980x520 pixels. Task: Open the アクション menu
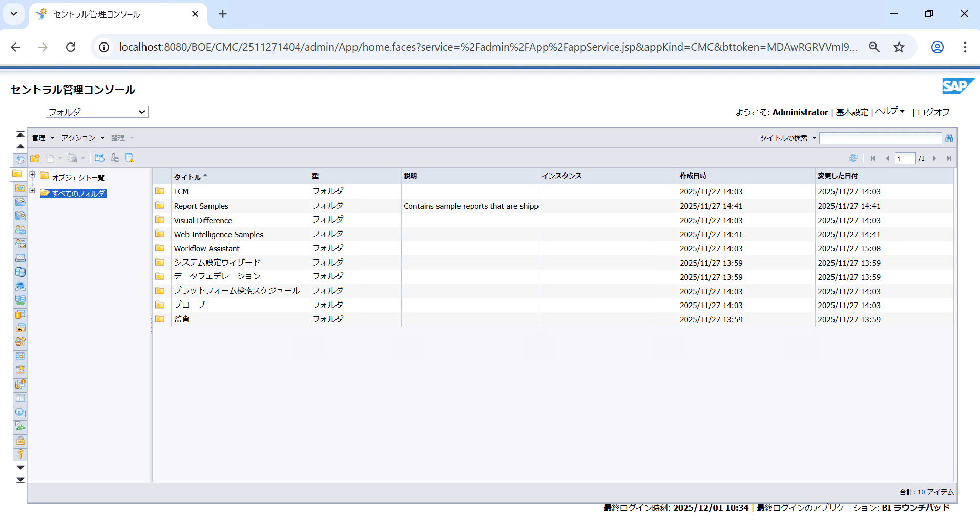click(x=82, y=138)
